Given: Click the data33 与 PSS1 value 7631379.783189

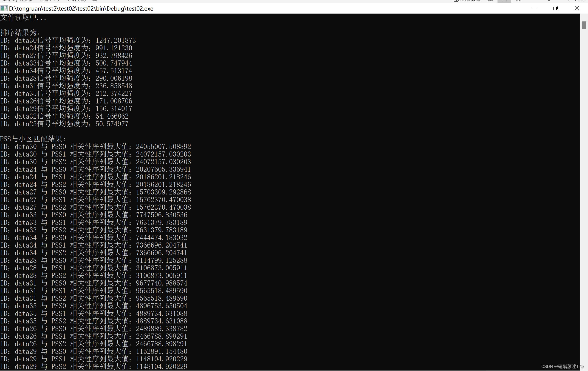Looking at the screenshot, I should 161,223.
